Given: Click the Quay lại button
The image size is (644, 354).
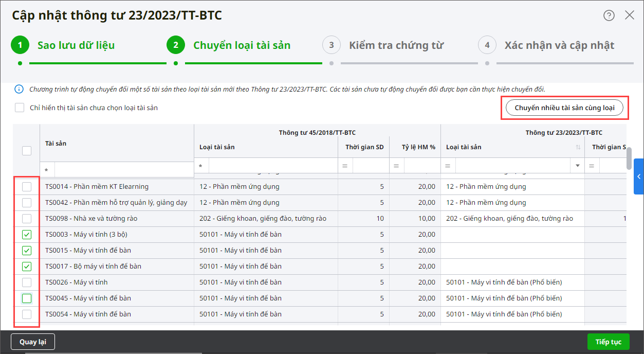Looking at the screenshot, I should click(x=33, y=342).
